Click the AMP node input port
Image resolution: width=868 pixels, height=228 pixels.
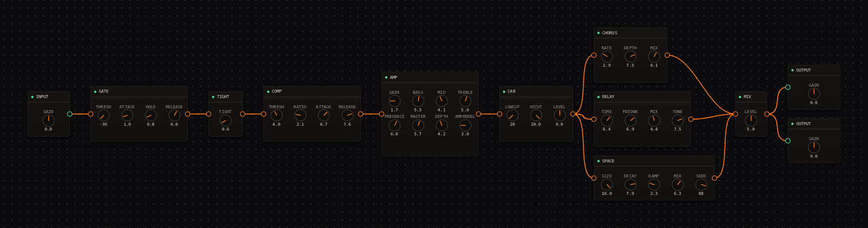coord(382,114)
